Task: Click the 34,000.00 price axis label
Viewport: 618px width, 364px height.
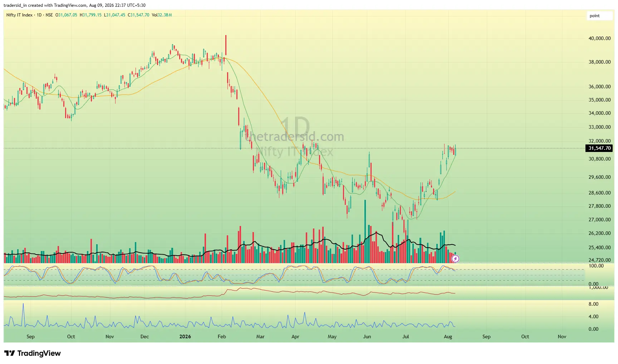Action: pyautogui.click(x=599, y=113)
